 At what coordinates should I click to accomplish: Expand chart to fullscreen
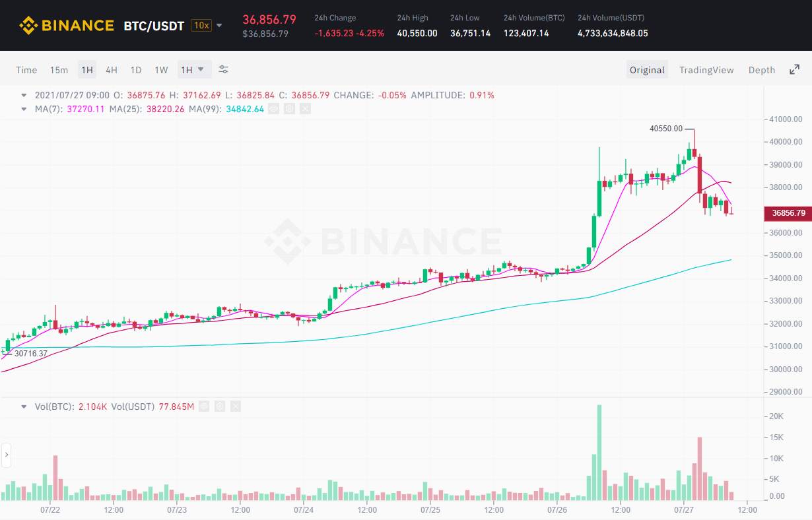(x=795, y=69)
